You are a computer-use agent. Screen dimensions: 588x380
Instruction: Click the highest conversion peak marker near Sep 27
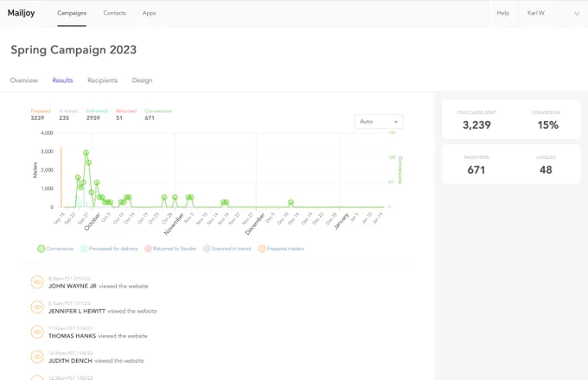(x=86, y=153)
